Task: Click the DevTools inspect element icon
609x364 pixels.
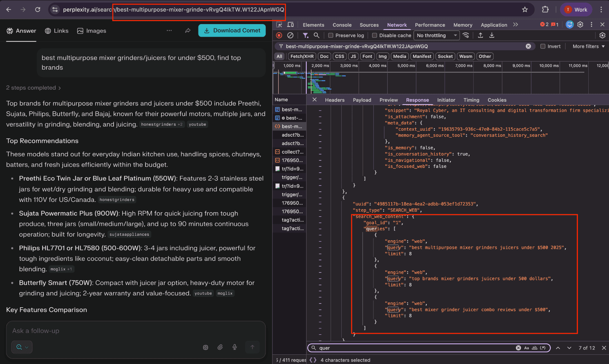Action: pos(279,25)
